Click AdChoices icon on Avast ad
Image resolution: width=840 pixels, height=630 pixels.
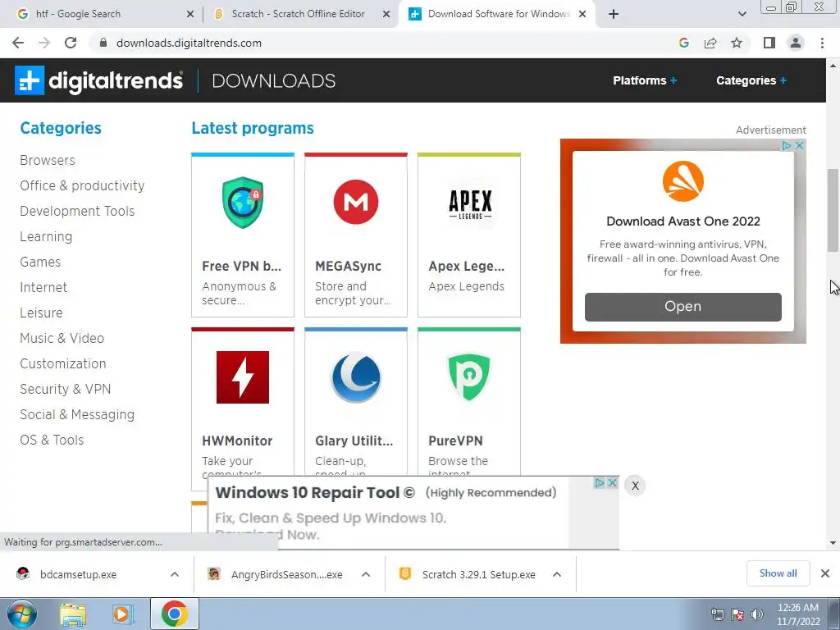click(x=786, y=146)
